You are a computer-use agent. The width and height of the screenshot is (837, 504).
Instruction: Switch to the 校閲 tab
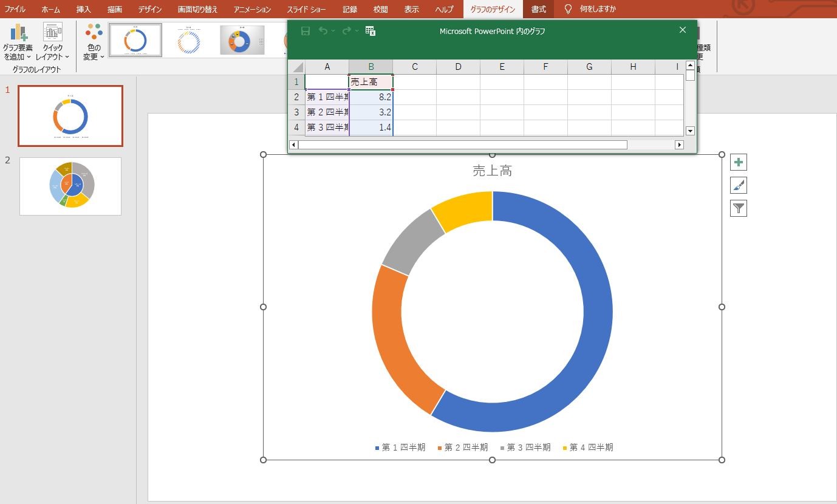(x=381, y=9)
